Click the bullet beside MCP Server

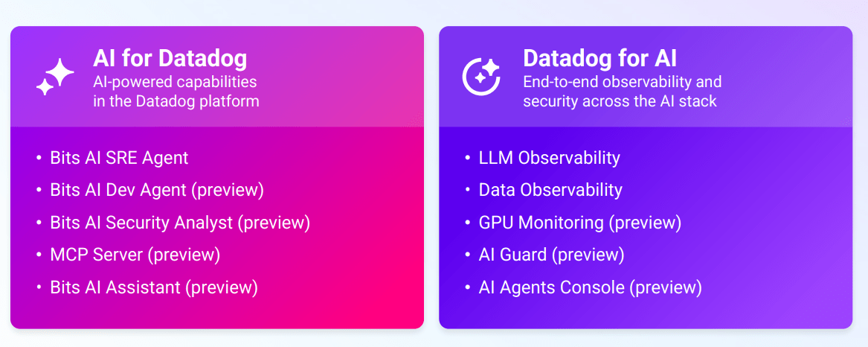tap(39, 255)
